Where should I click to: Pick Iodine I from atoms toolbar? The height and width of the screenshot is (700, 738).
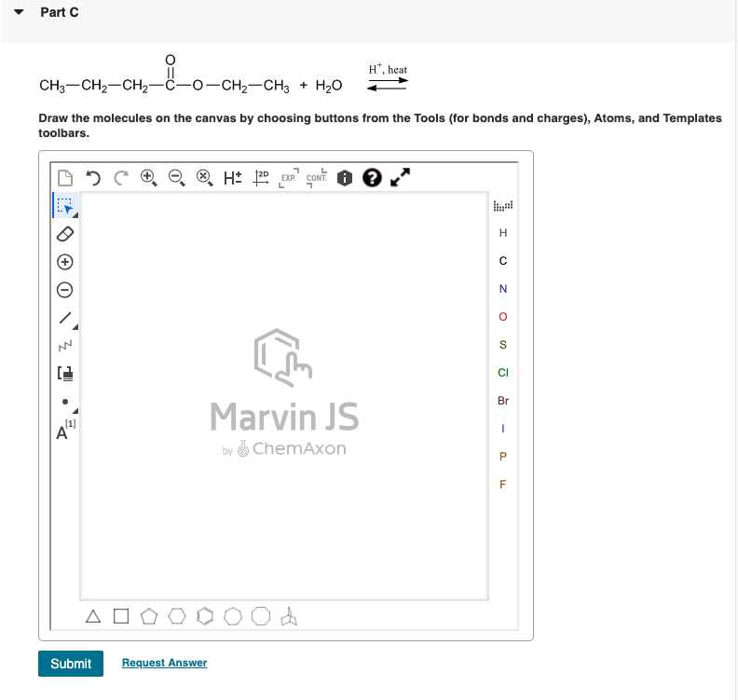coord(503,429)
